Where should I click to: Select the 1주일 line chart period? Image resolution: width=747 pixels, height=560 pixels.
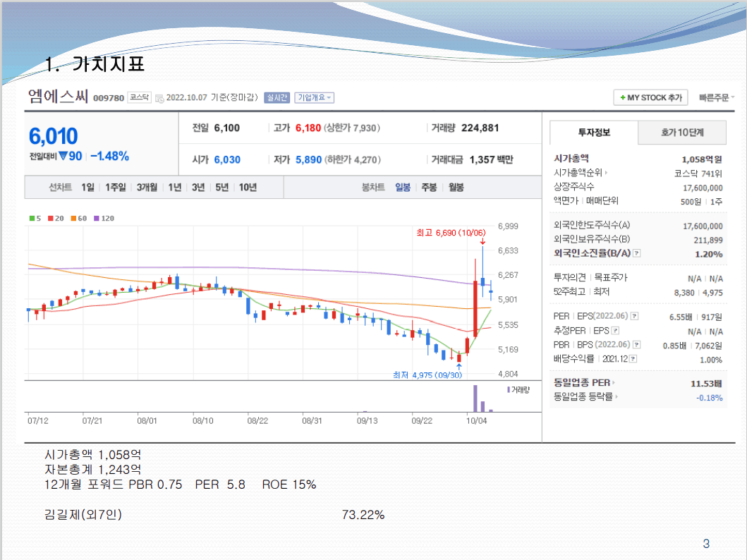point(116,188)
